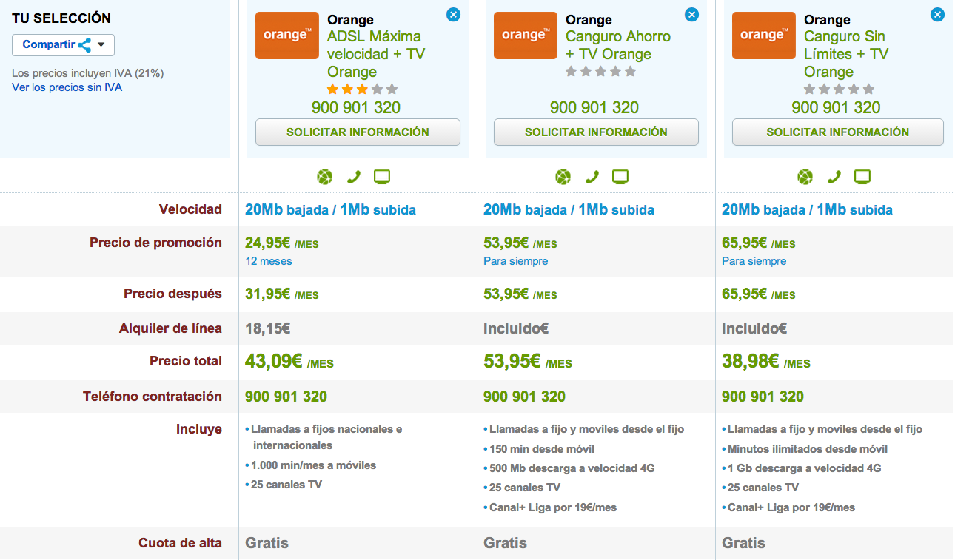Click star rating of ADSL Máxima velocidad

363,90
